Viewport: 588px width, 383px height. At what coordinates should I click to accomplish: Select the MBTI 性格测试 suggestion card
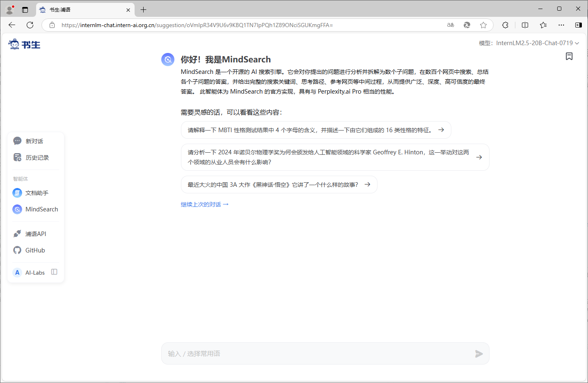tap(316, 130)
